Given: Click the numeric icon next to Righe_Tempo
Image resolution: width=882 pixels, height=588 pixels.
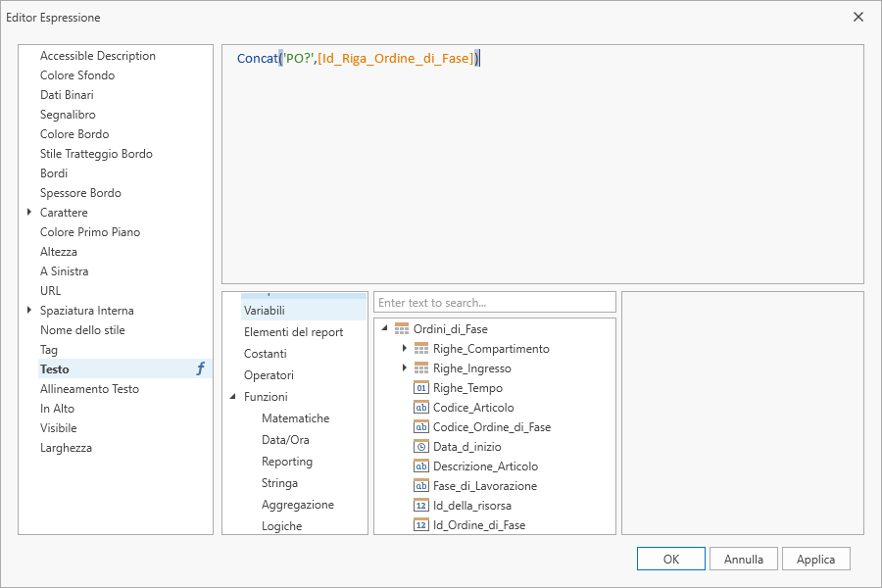Looking at the screenshot, I should tap(421, 388).
